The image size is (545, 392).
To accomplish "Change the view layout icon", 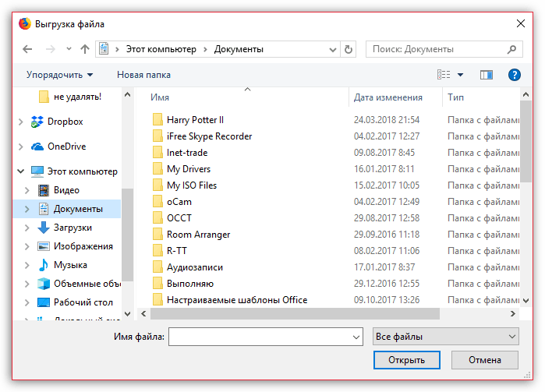I will 444,74.
